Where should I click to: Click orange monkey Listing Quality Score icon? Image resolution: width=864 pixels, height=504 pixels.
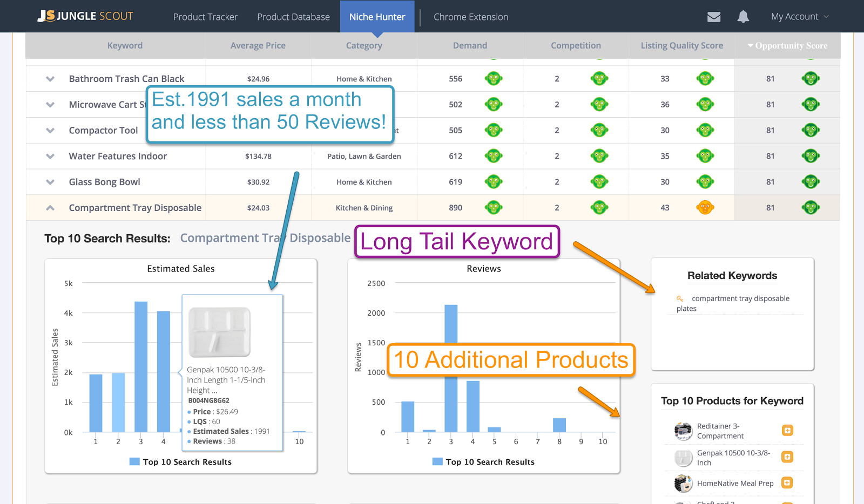[705, 208]
